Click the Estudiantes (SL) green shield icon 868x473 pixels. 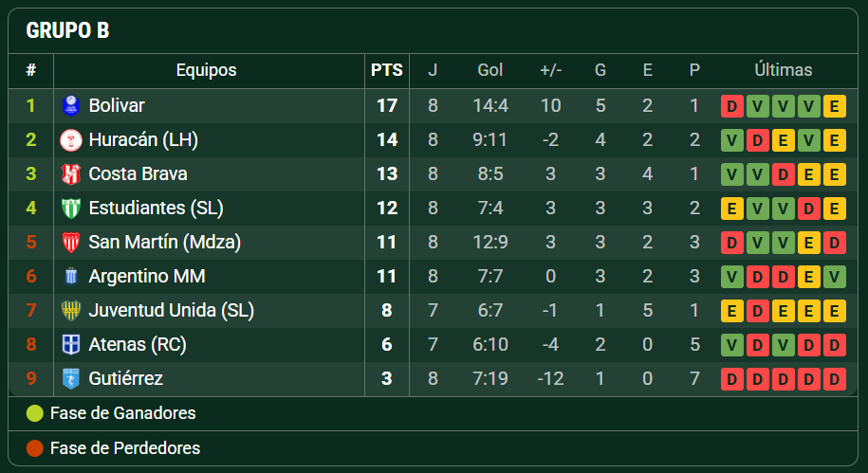71,209
